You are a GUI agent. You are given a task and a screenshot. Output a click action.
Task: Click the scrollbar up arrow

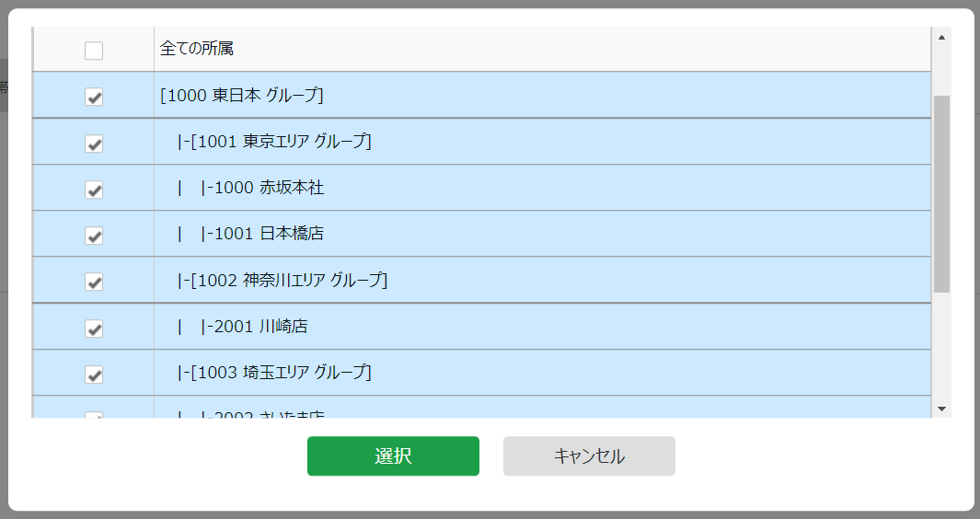pos(941,38)
